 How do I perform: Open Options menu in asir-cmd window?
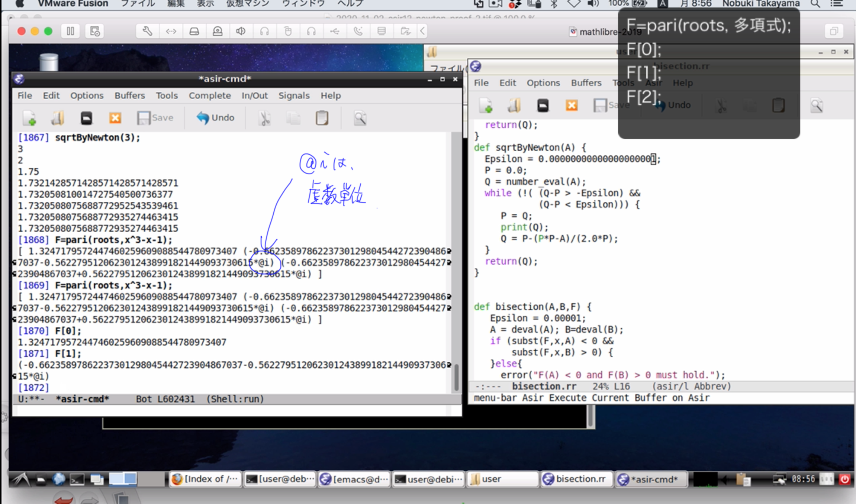[x=87, y=96]
